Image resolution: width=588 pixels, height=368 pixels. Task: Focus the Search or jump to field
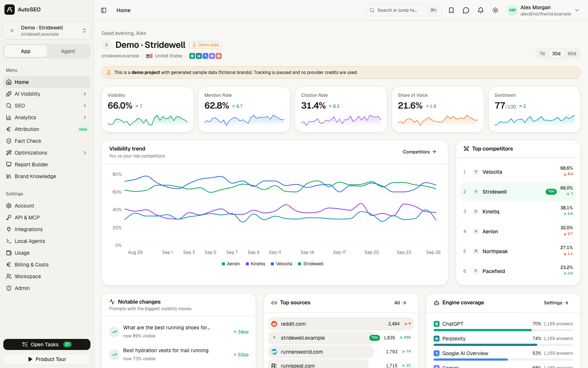click(403, 10)
